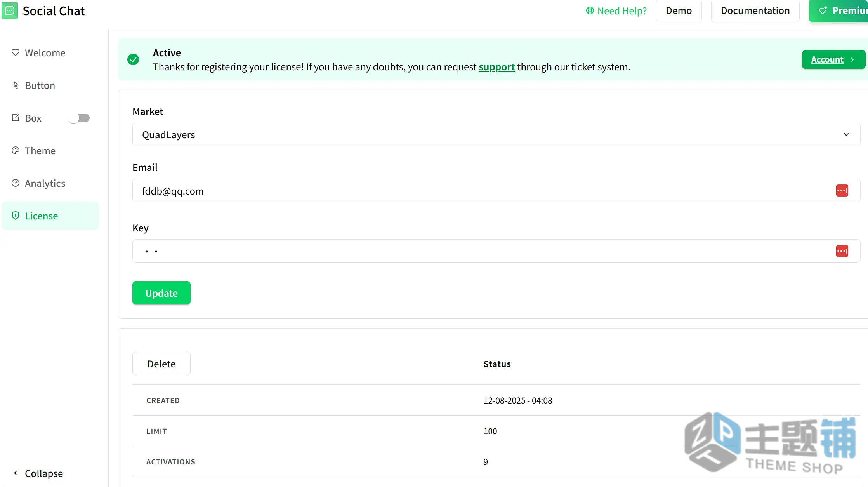Click the red password manager icon in Email field
Image resolution: width=868 pixels, height=487 pixels.
[x=842, y=190]
